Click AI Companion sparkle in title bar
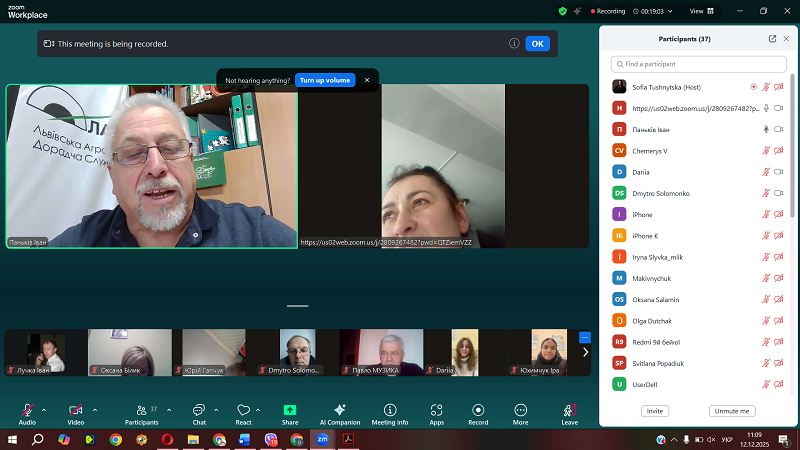This screenshot has width=800, height=450. tap(577, 11)
